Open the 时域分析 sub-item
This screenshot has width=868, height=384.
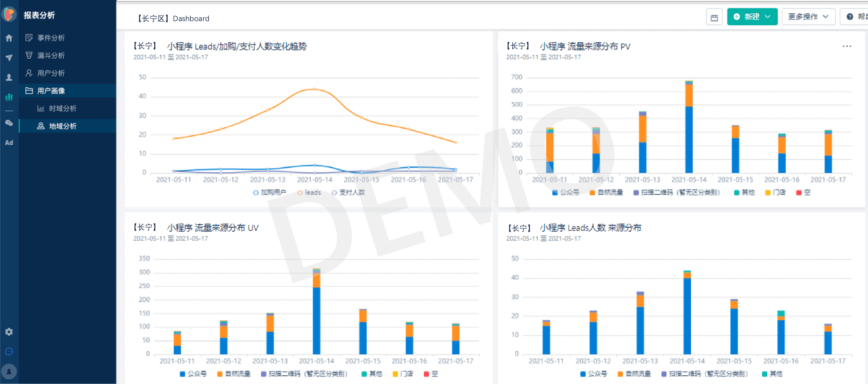tap(62, 109)
